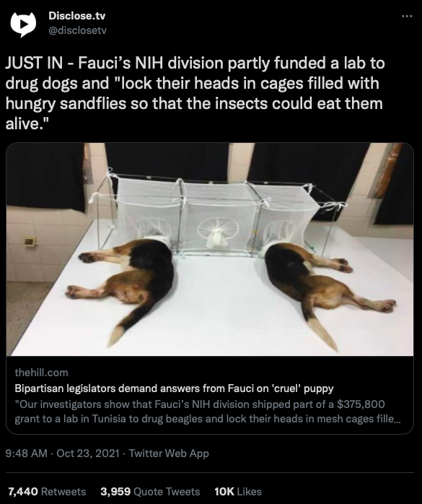
Task: Open the @disclosetv handle link
Action: point(77,30)
